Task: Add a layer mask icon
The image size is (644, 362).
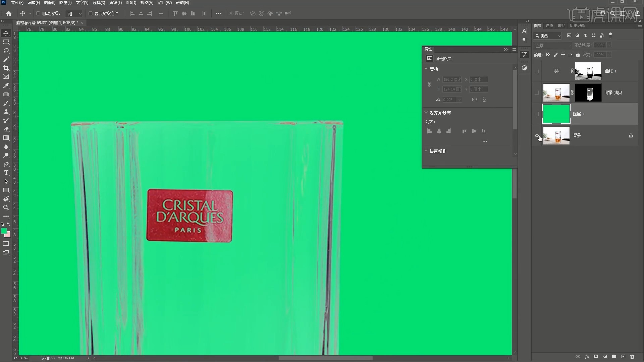Action: [x=596, y=357]
